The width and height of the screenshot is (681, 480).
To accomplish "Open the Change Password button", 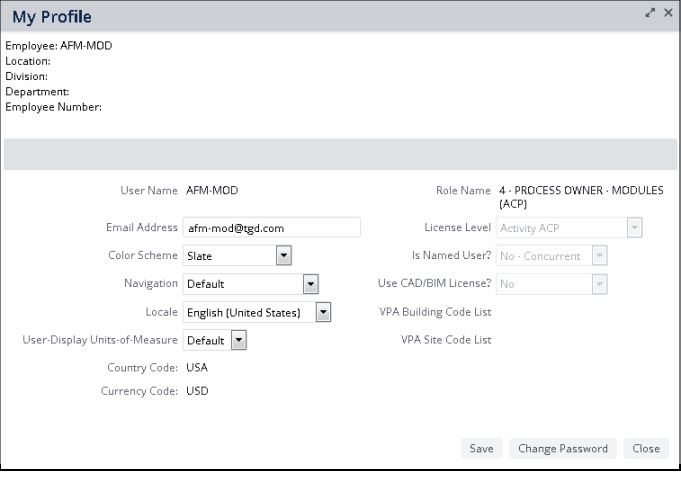I will (563, 448).
